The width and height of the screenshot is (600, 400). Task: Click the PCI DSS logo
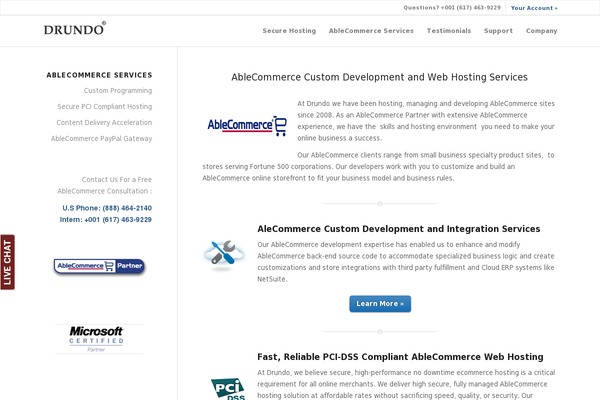tap(228, 389)
